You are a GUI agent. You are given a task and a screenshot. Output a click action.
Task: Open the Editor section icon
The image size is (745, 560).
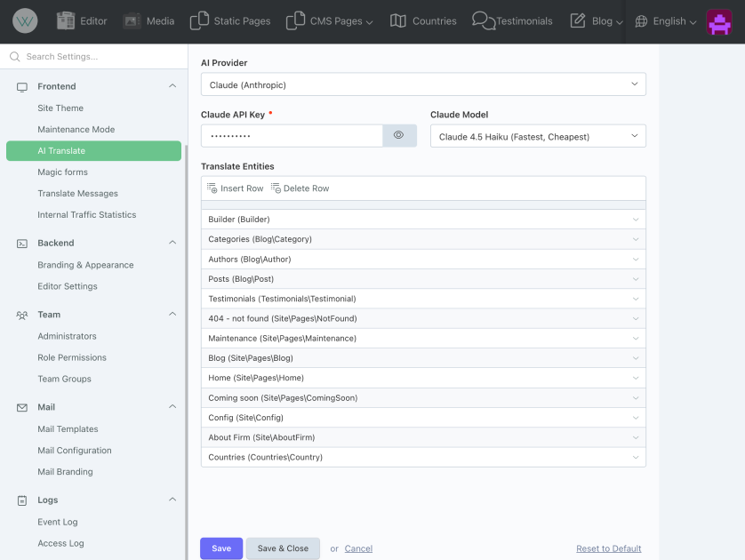tap(66, 21)
